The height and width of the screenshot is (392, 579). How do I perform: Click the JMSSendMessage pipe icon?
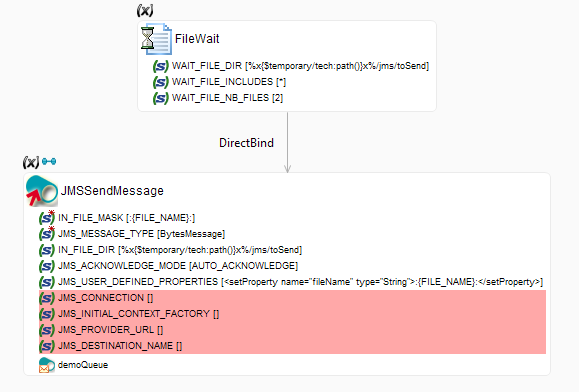click(x=42, y=191)
